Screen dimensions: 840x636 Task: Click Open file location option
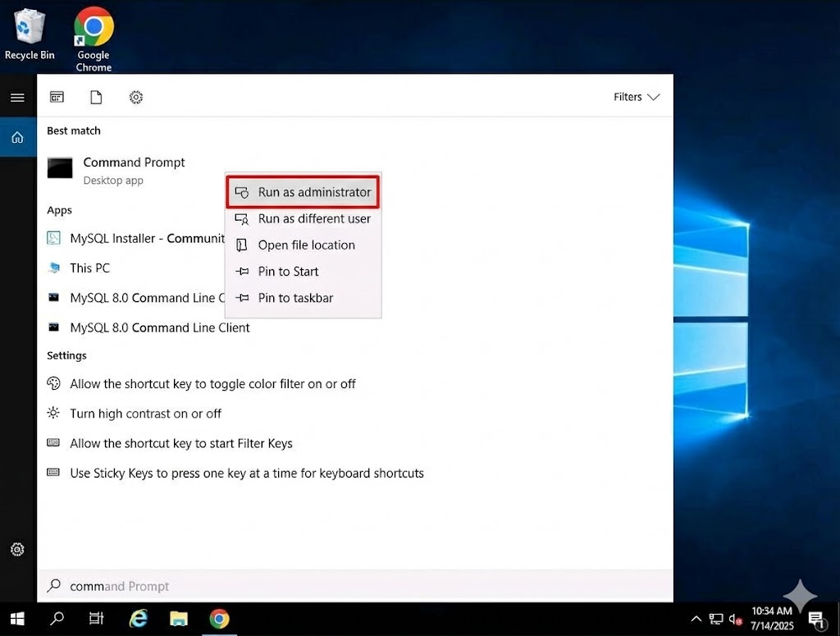303,245
